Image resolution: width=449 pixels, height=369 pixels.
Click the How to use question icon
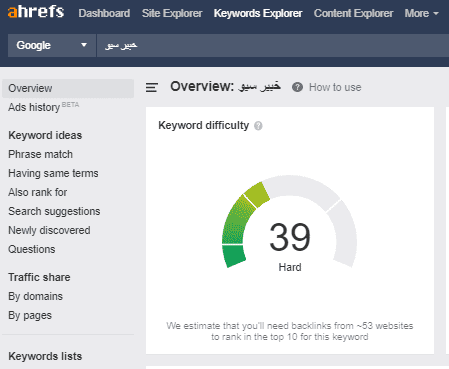[x=297, y=87]
